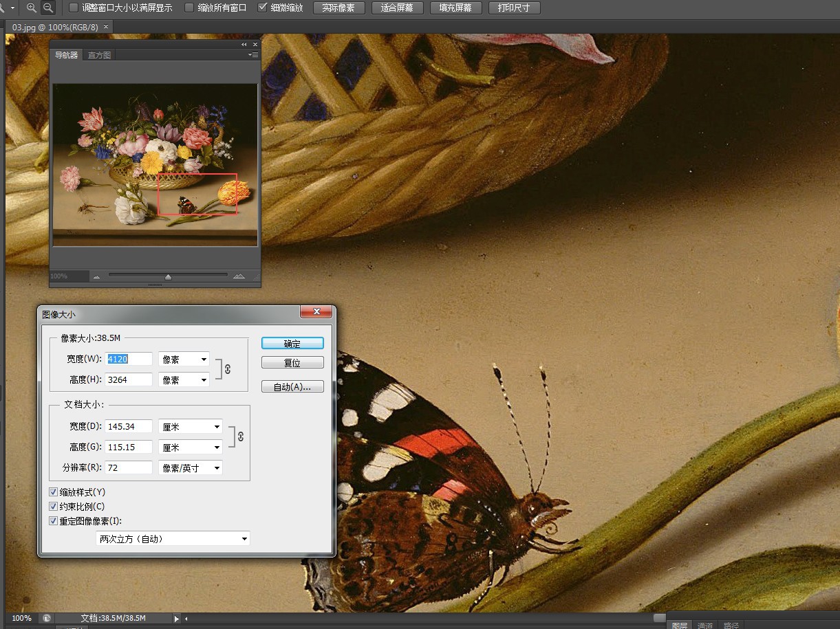Click the 复位 button in 图像大小 dialog
This screenshot has height=629, width=840.
(x=292, y=362)
